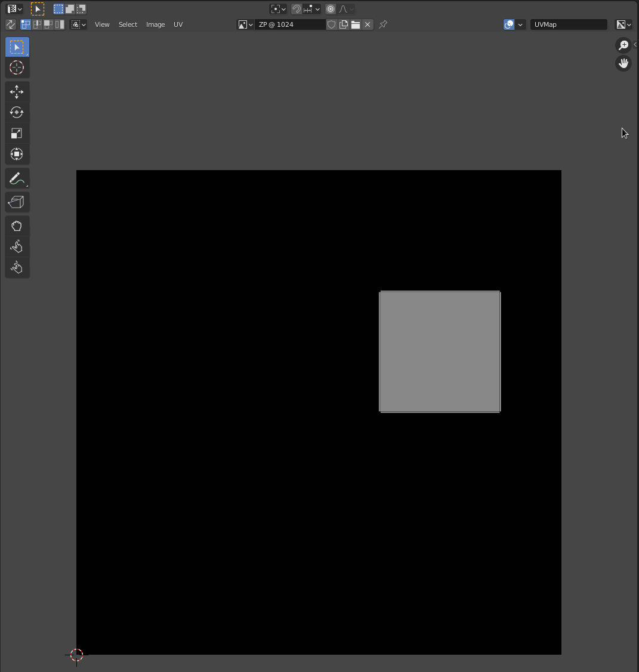This screenshot has width=639, height=672.
Task: Open the View menu
Action: (x=102, y=24)
